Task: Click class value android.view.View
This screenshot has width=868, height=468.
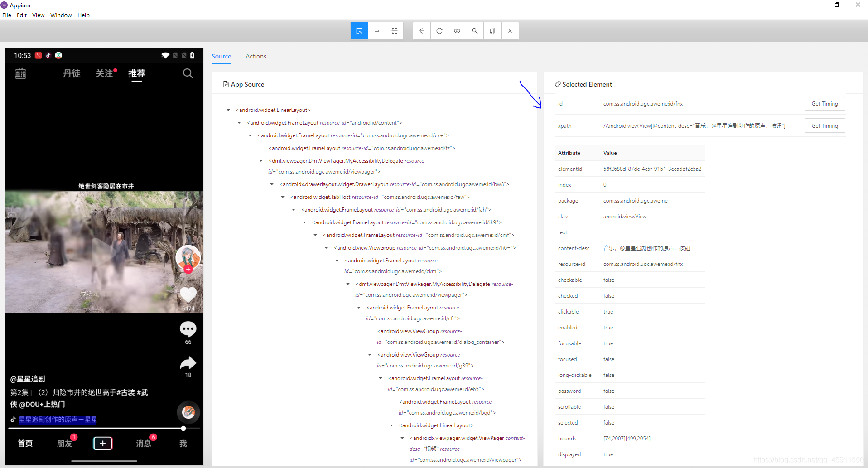Action: click(625, 217)
